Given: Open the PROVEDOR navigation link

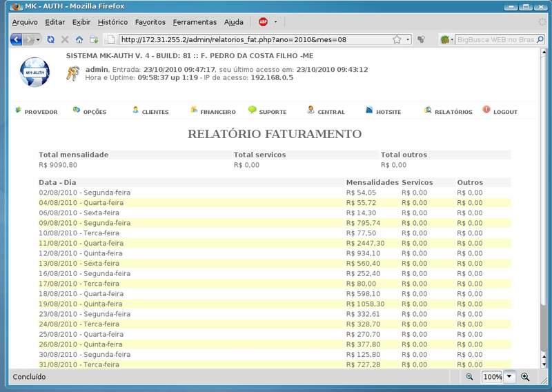Looking at the screenshot, I should point(41,112).
